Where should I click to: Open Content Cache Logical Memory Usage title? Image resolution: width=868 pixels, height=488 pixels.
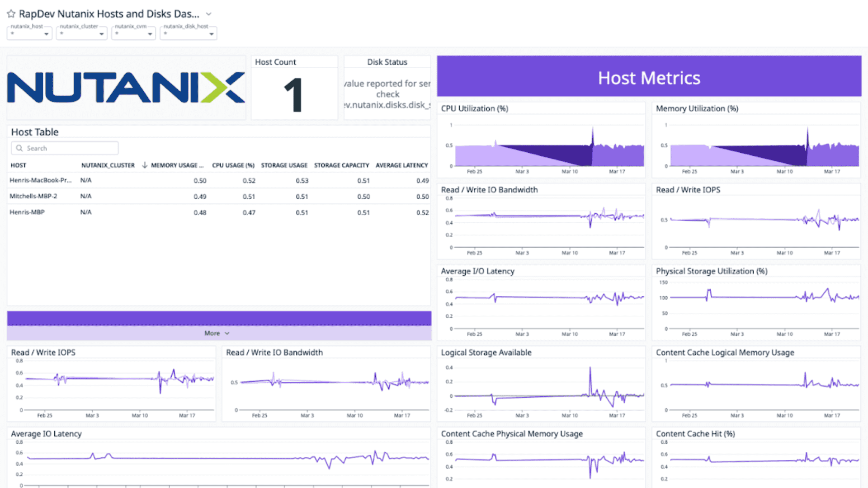pyautogui.click(x=725, y=352)
